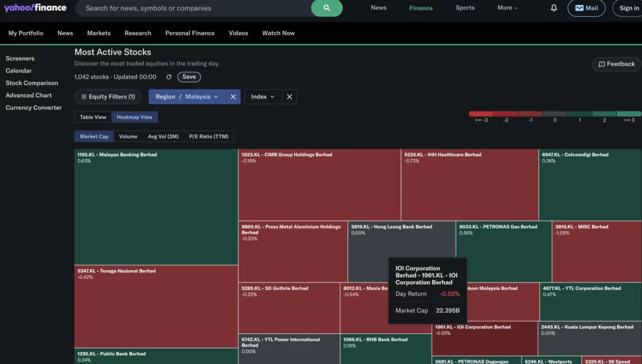Select Malayan Banking Berhad heatmap tile

pyautogui.click(x=156, y=207)
